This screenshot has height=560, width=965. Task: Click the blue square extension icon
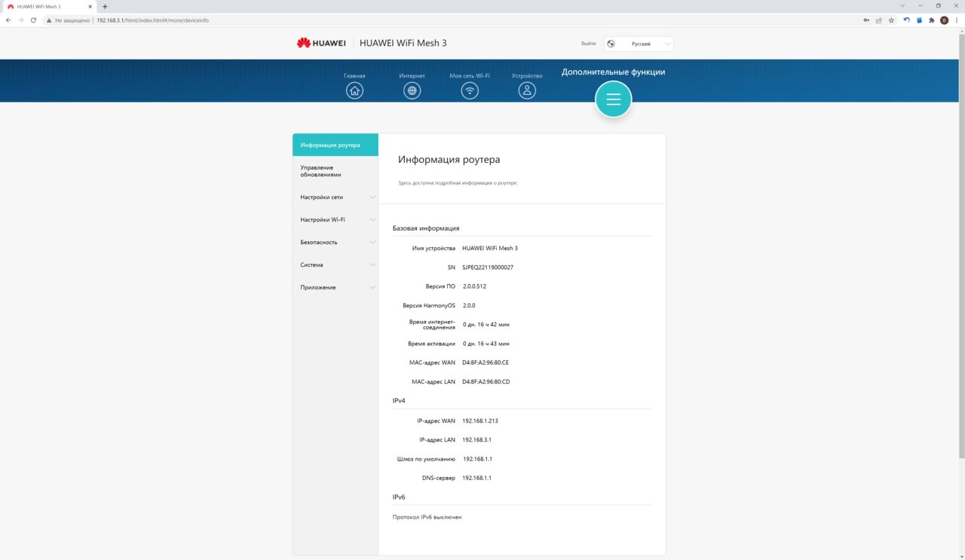[x=919, y=20]
